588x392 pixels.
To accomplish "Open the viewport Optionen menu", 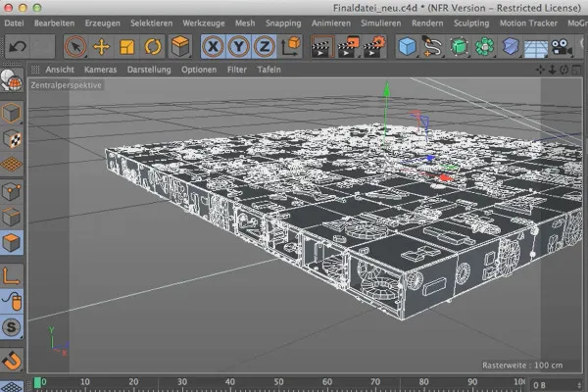I will [x=199, y=70].
